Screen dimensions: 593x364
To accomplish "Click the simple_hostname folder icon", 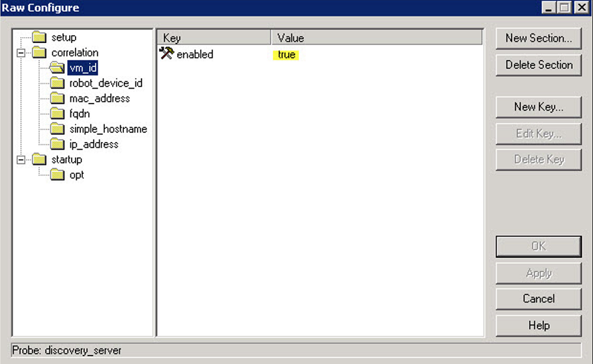I will click(57, 129).
